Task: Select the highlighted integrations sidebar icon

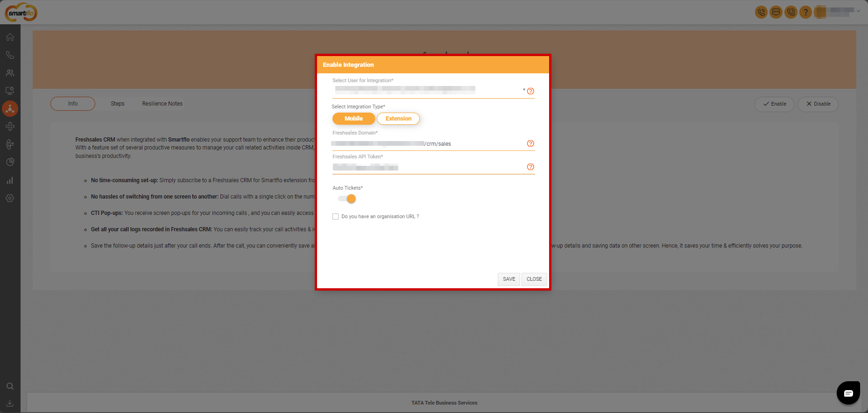Action: coord(10,109)
